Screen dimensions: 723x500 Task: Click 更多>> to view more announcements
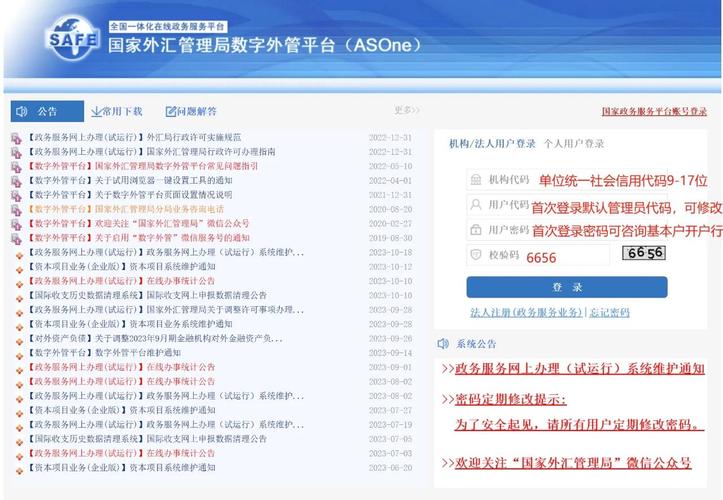(x=407, y=110)
